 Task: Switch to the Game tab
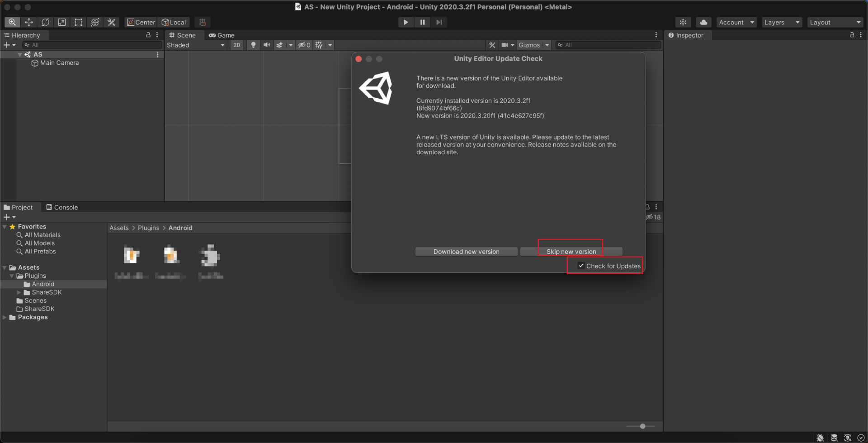click(222, 35)
